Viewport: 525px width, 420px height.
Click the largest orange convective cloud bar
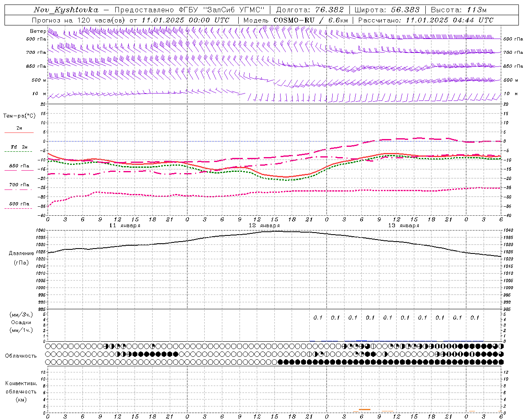tap(364, 409)
